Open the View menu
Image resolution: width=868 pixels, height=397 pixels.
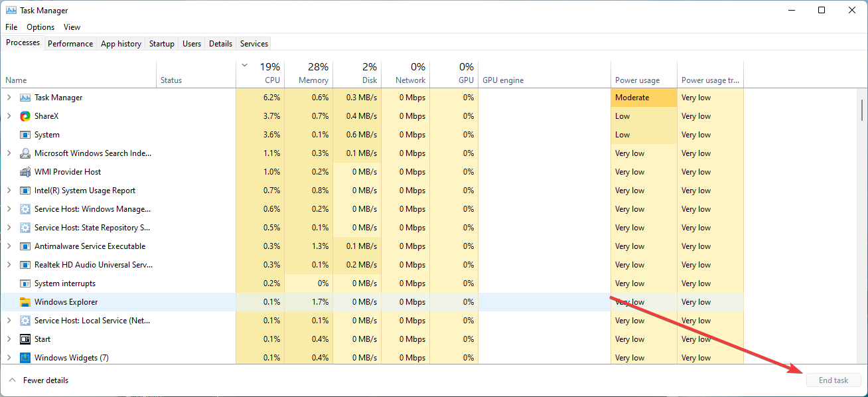pyautogui.click(x=72, y=27)
